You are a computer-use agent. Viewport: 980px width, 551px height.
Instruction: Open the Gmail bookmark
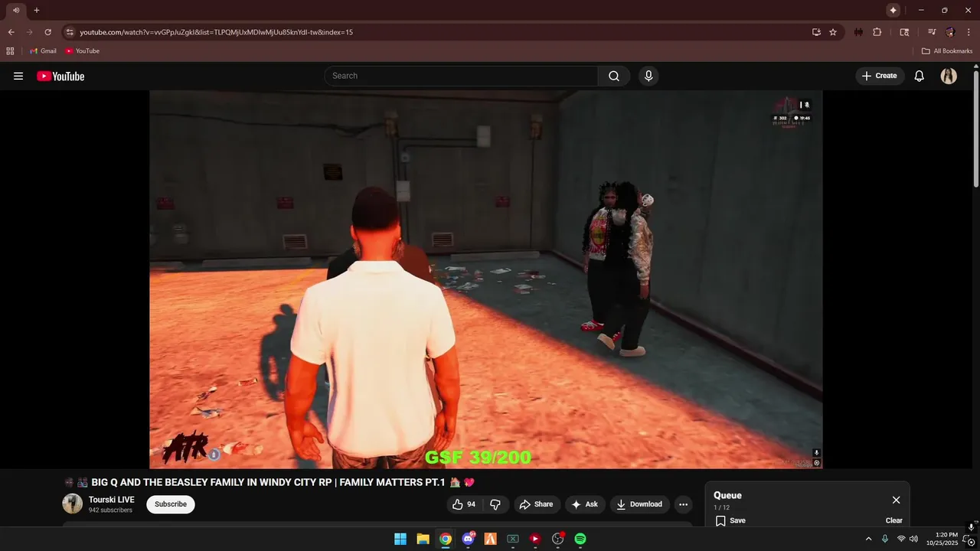(x=43, y=51)
